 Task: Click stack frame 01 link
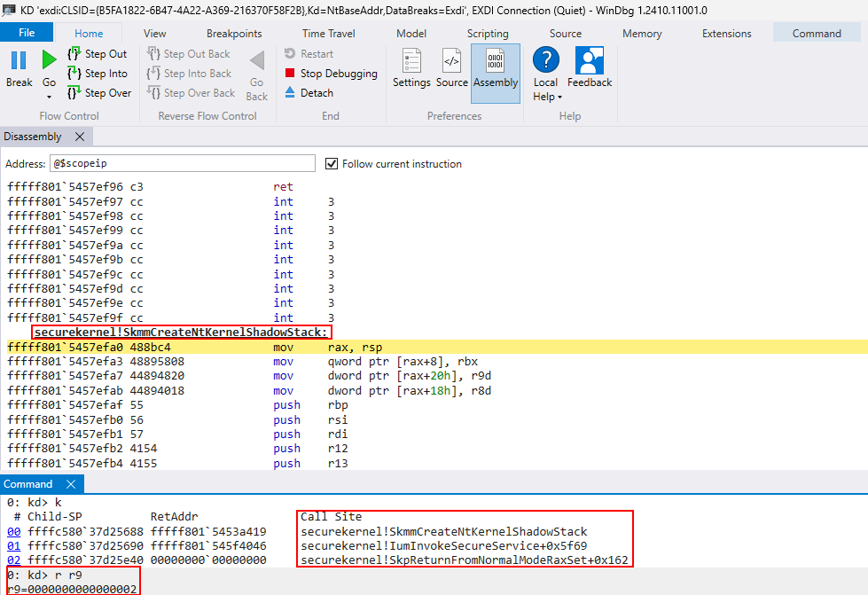14,545
